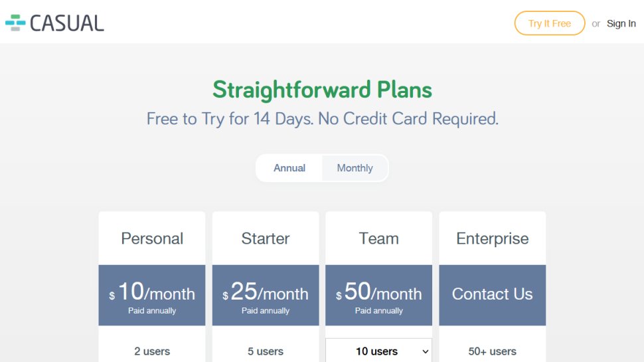The image size is (644, 362).
Task: Click the Straightforward Plans heading
Action: point(322,89)
